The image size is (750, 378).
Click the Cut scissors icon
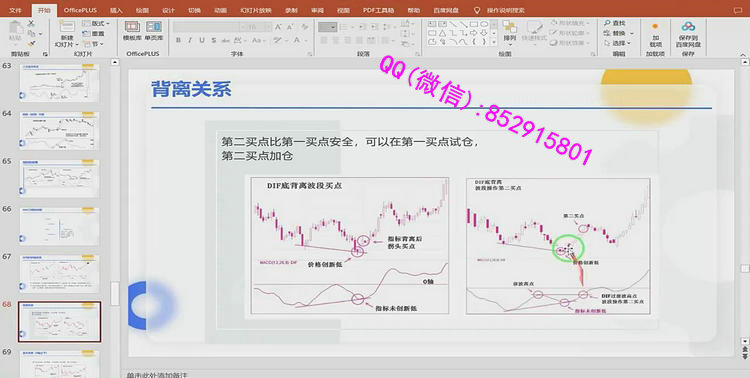(x=31, y=23)
